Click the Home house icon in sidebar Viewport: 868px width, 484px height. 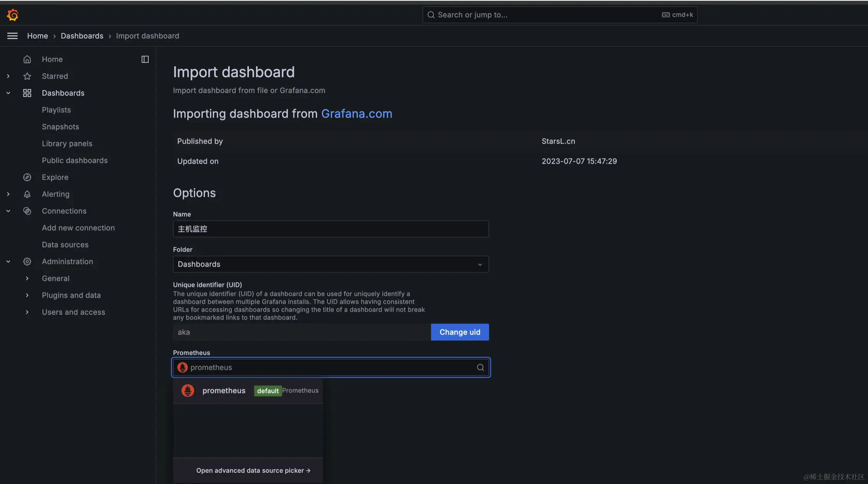pyautogui.click(x=27, y=59)
